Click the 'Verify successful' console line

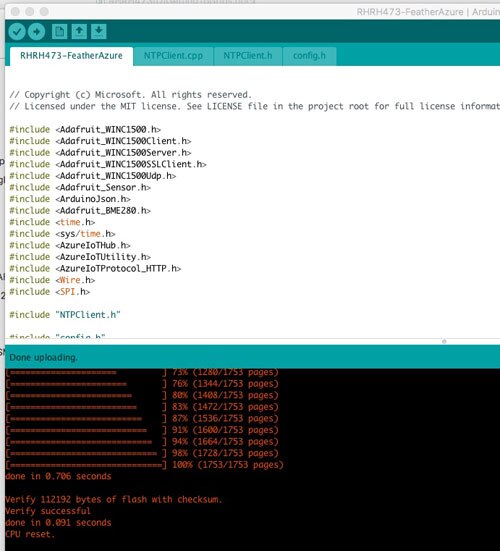pos(48,511)
